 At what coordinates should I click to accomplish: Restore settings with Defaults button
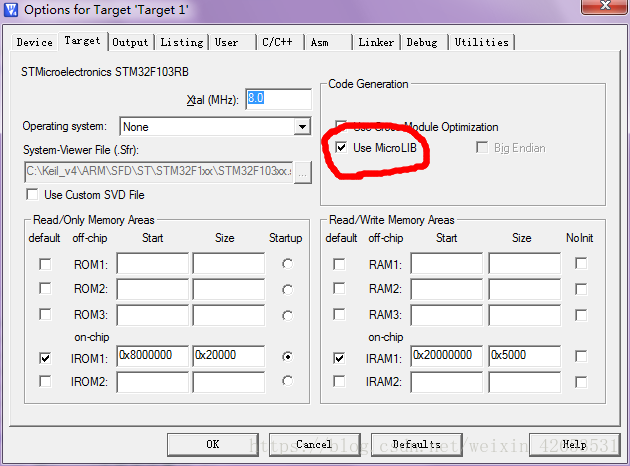pos(417,444)
